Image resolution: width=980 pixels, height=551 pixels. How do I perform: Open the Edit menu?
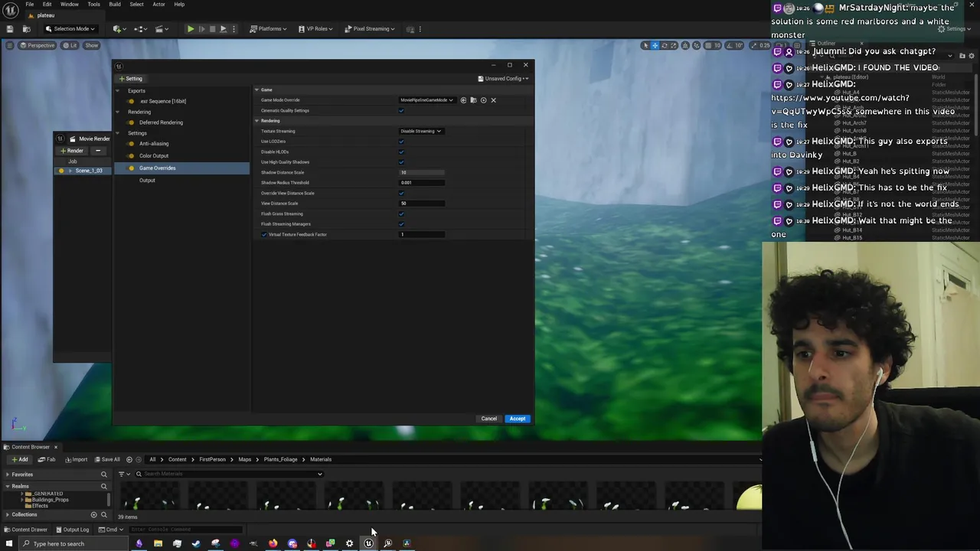[x=47, y=5]
